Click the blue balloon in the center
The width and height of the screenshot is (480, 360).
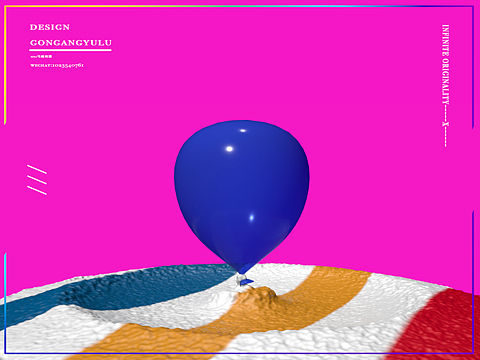[242, 197]
